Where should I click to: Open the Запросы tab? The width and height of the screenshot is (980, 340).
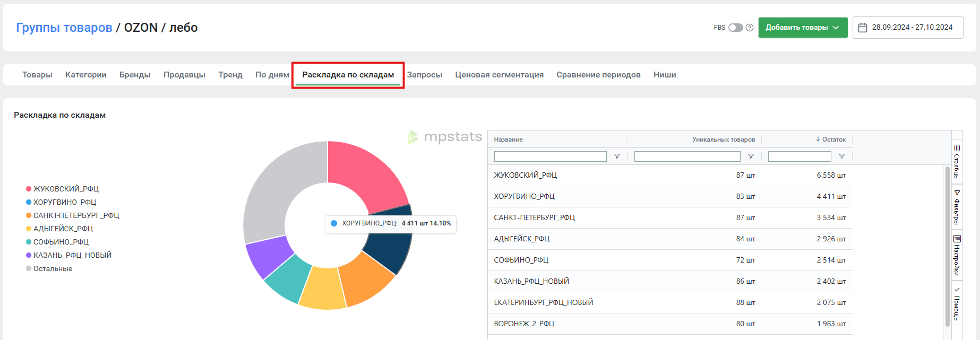425,75
